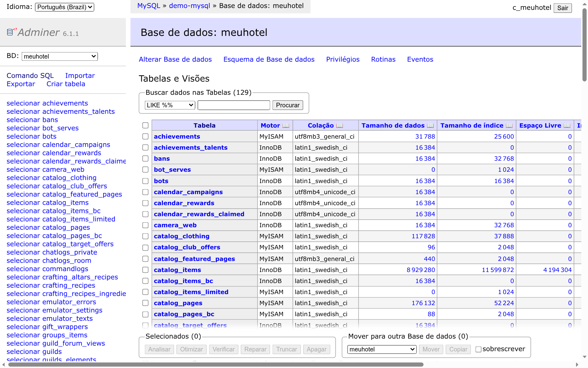This screenshot has width=588, height=368.
Task: Log out with the Sair button
Action: click(563, 8)
